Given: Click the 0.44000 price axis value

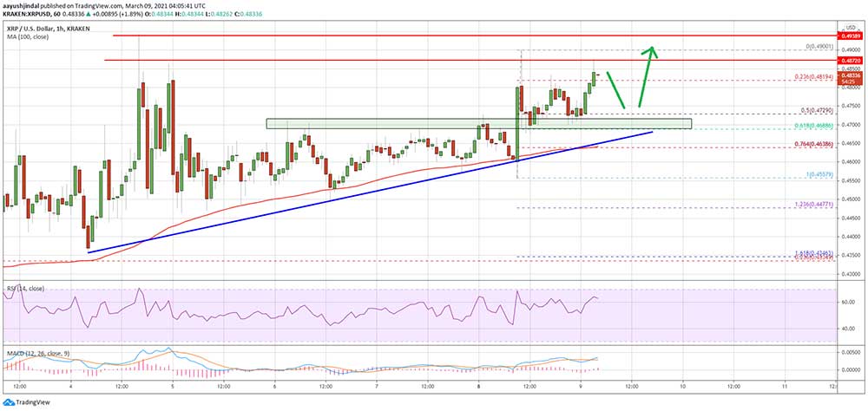Looking at the screenshot, I should [x=850, y=237].
